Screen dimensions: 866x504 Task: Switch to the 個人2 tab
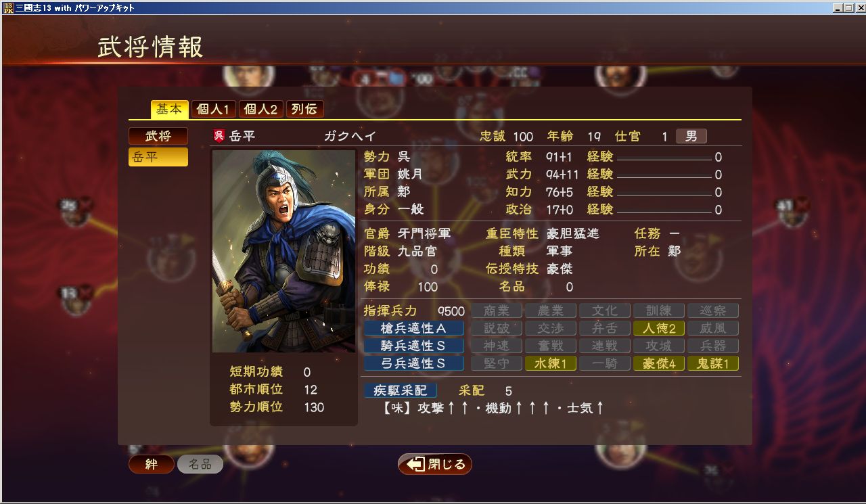click(x=260, y=109)
